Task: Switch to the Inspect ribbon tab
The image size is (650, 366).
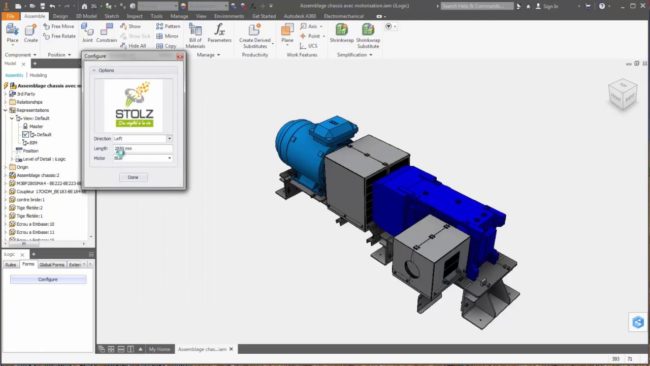Action: pyautogui.click(x=134, y=16)
